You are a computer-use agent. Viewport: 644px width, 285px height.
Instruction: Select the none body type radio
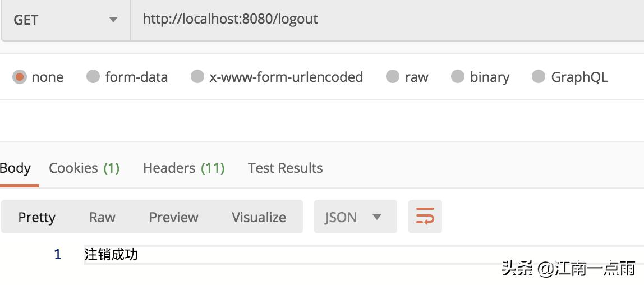click(19, 77)
